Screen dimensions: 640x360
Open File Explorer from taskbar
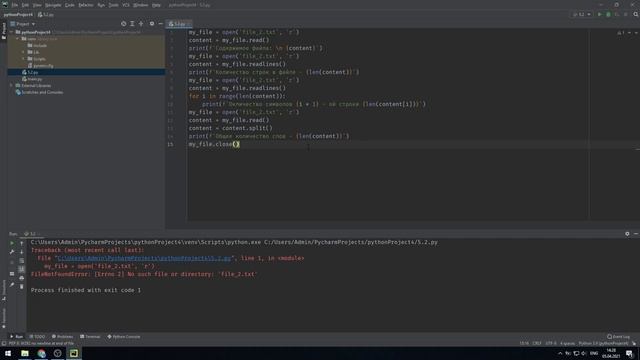click(25, 353)
